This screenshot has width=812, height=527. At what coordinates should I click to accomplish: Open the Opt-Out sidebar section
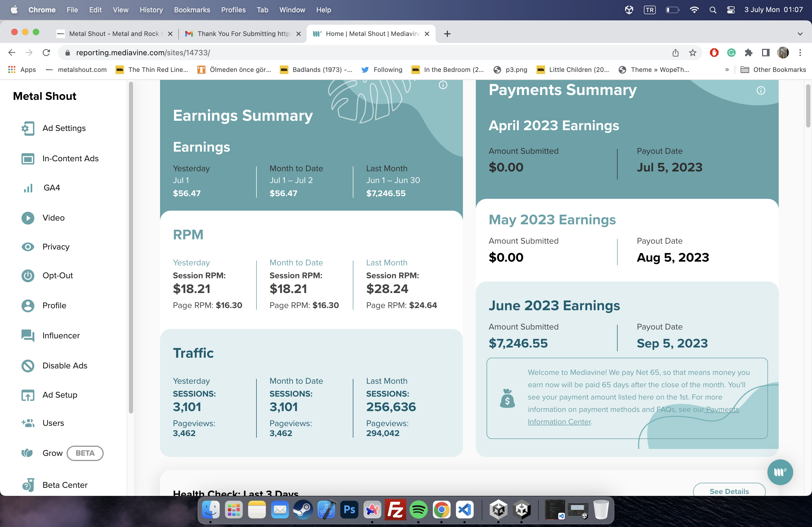click(47, 275)
